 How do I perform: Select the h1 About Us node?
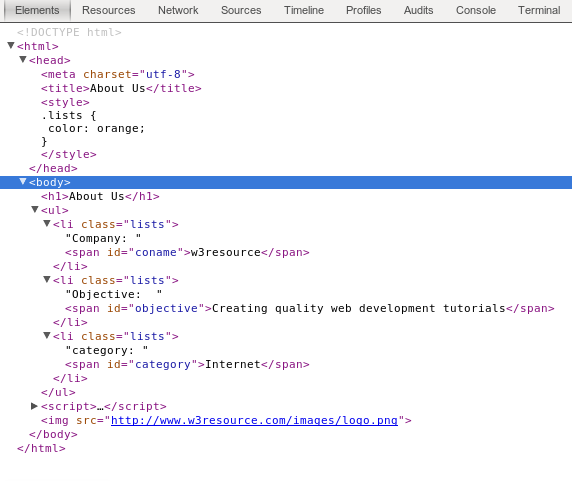[x=100, y=197]
